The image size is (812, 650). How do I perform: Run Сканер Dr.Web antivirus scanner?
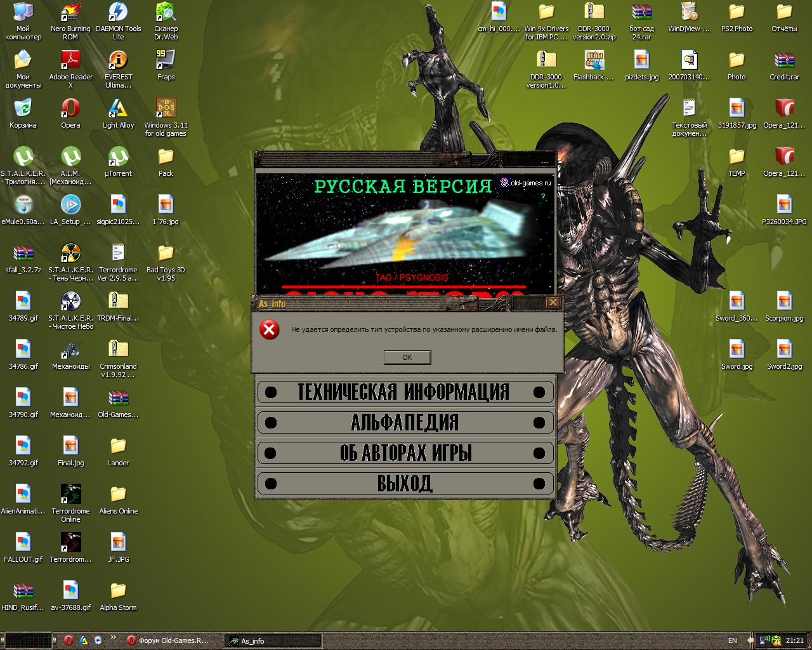tap(165, 14)
